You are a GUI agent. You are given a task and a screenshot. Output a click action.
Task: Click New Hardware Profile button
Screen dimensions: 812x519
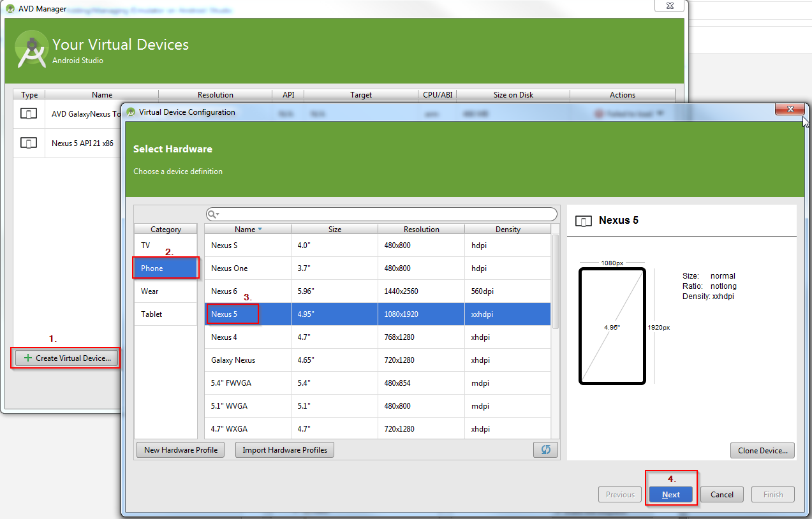(181, 450)
